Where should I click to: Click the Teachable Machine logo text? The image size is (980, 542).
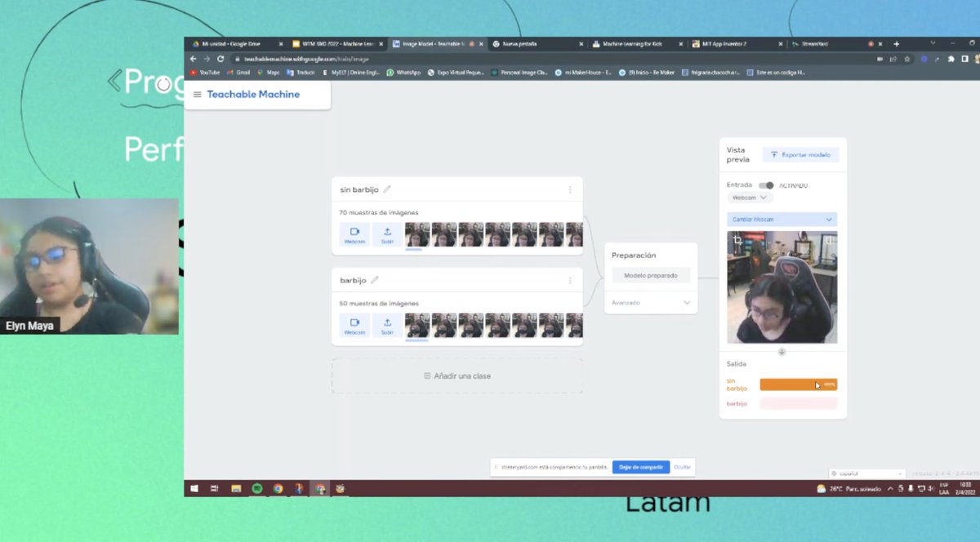point(253,95)
